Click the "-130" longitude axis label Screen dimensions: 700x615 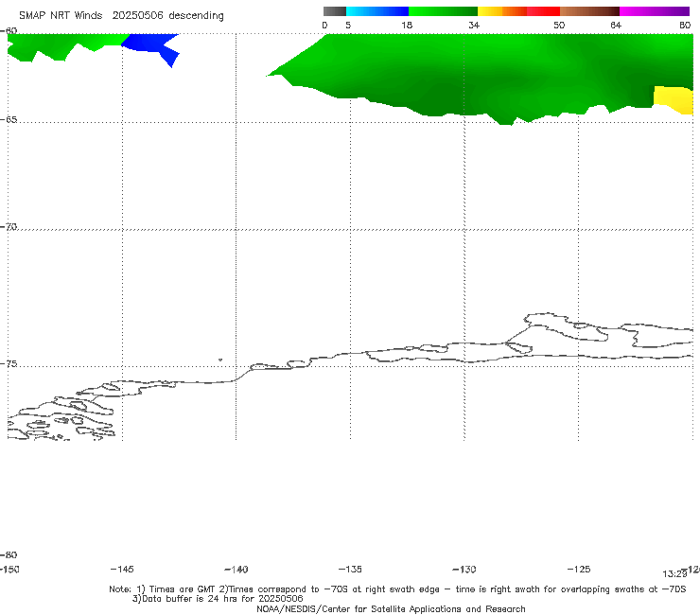tap(464, 570)
